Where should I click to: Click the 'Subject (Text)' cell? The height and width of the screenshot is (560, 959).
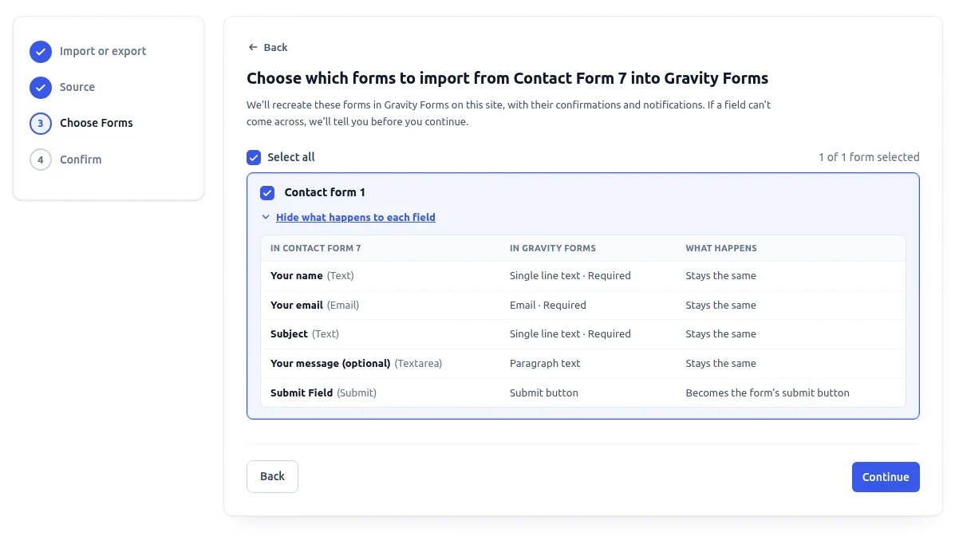click(x=305, y=334)
